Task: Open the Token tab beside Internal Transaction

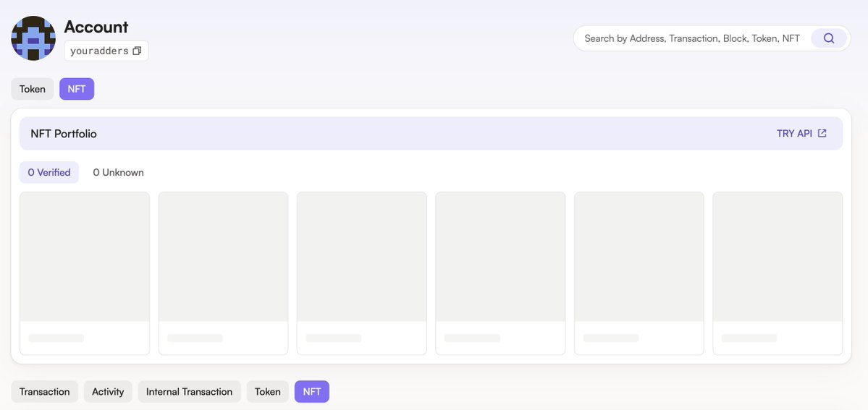Action: tap(268, 392)
